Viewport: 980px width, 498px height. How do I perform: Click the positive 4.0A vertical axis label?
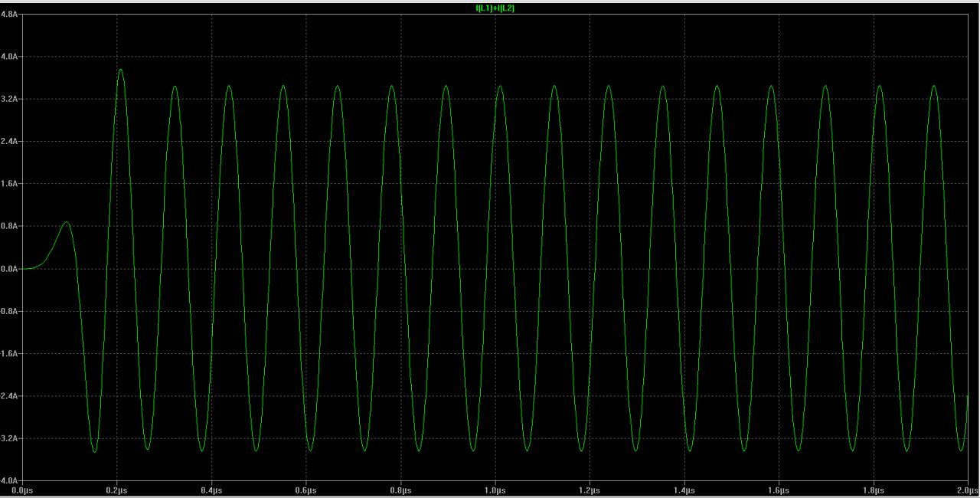tap(10, 57)
